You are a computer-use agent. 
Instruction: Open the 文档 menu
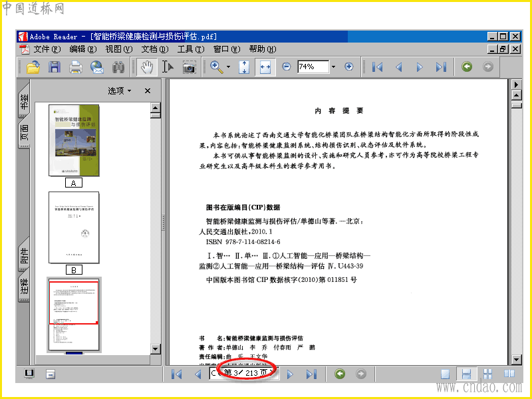tap(155, 49)
